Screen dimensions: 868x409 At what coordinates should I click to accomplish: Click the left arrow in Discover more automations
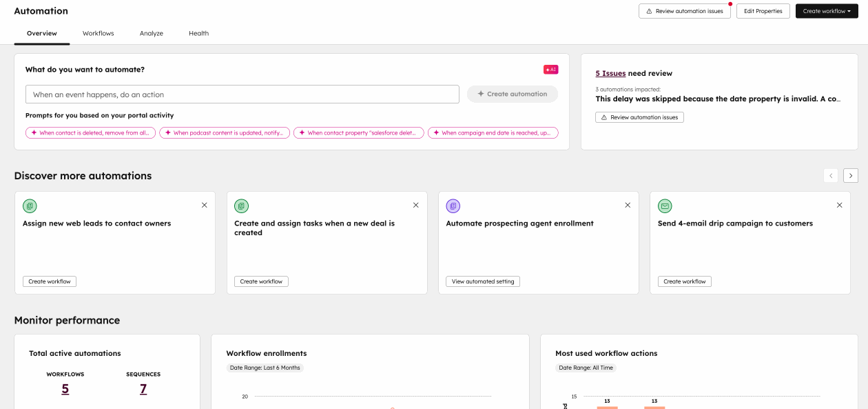(x=830, y=175)
